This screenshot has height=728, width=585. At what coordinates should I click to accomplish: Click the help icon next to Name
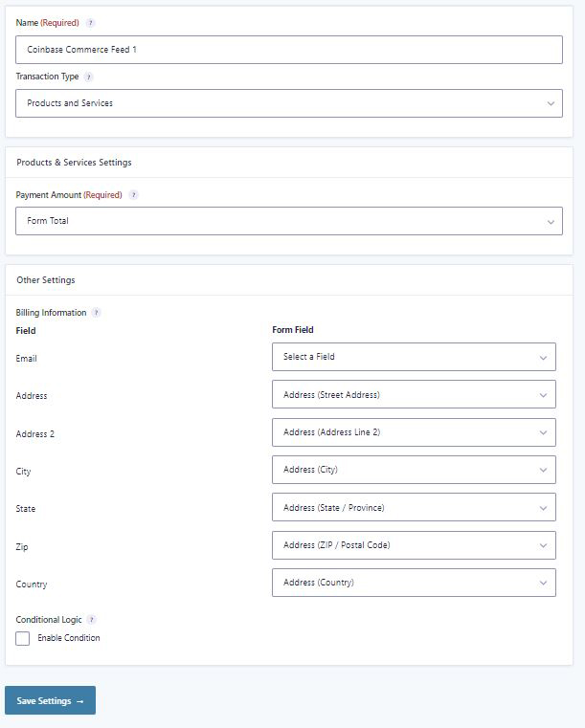pyautogui.click(x=91, y=23)
